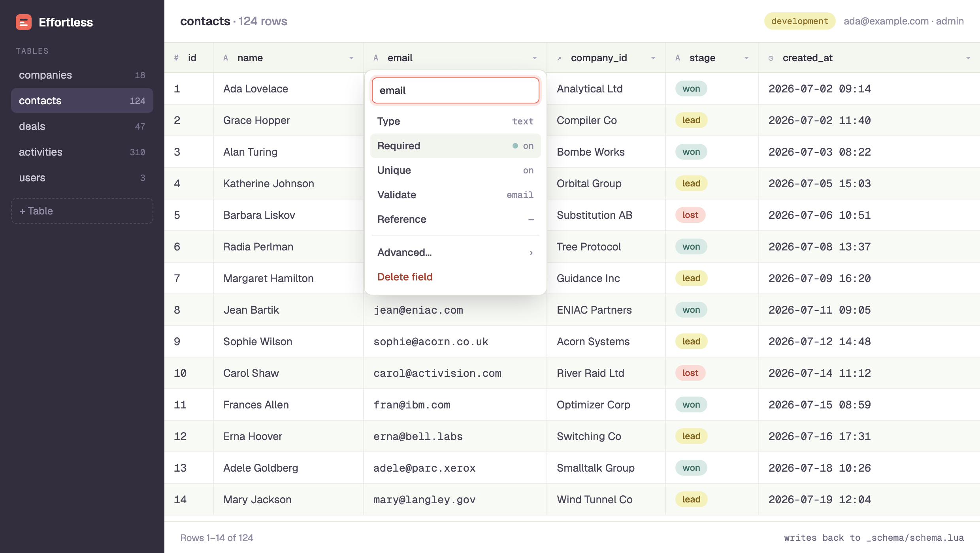The image size is (980, 553).
Task: Click the field name input containing email
Action: point(456,90)
